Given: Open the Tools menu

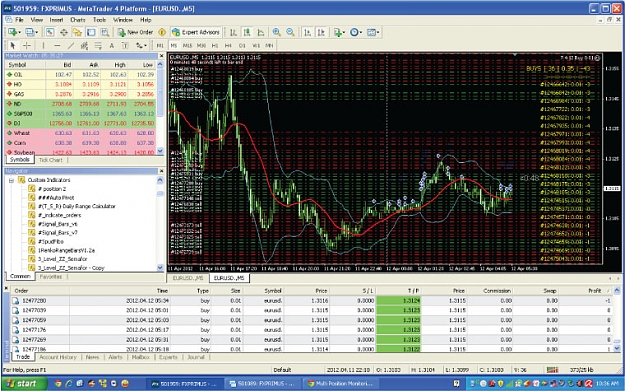Looking at the screenshot, I should point(99,20).
